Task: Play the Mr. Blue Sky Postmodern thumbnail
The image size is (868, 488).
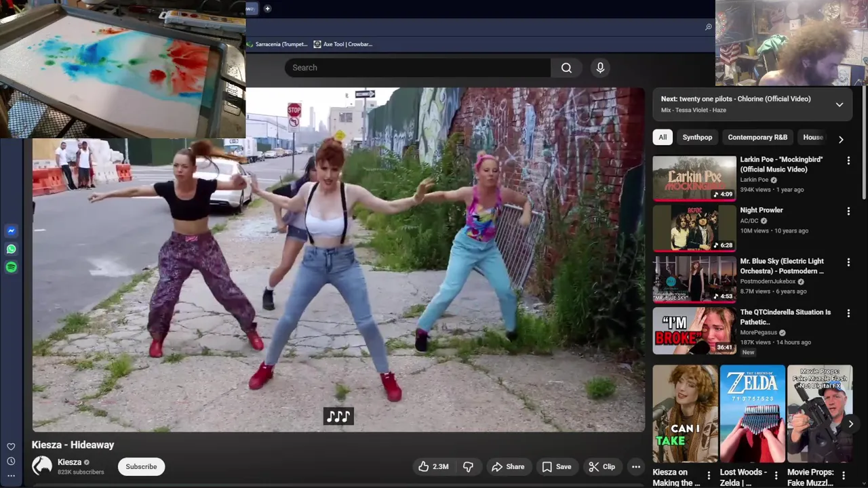Action: 694,280
